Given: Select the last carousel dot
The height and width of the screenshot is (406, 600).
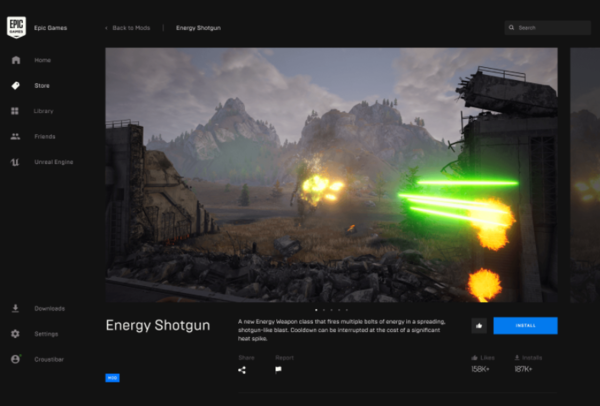Looking at the screenshot, I should [x=347, y=310].
